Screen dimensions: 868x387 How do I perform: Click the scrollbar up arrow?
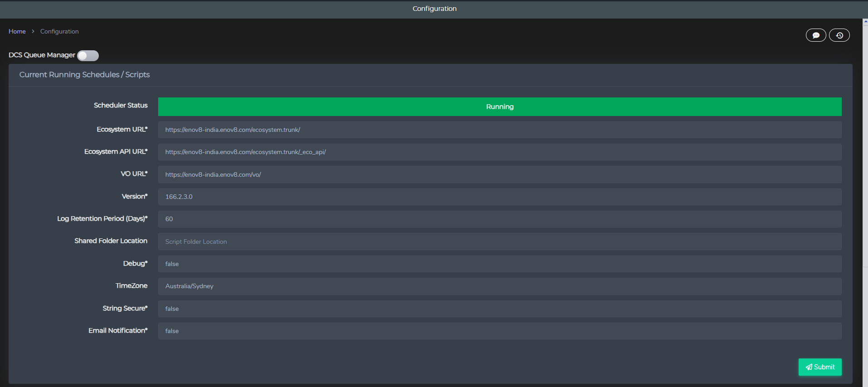(865, 21)
